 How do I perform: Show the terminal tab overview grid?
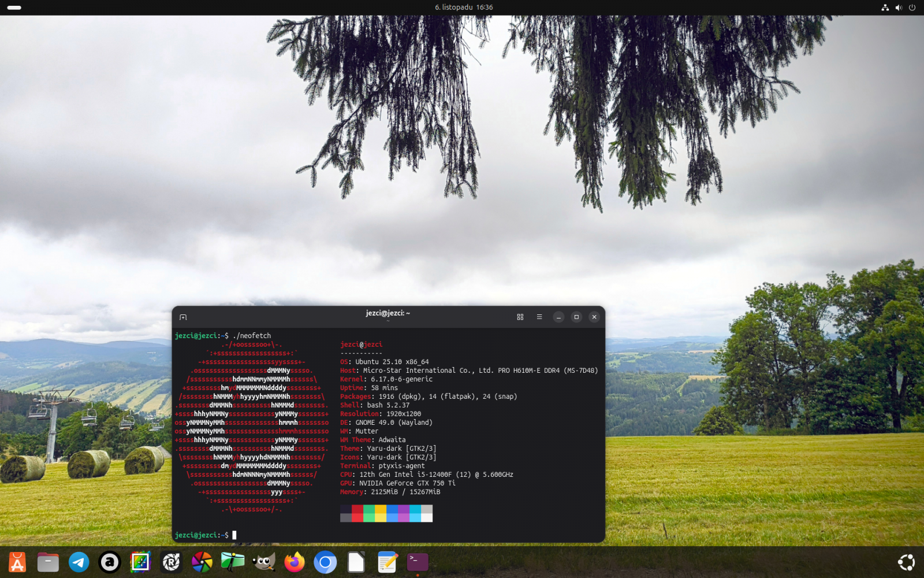click(x=520, y=317)
